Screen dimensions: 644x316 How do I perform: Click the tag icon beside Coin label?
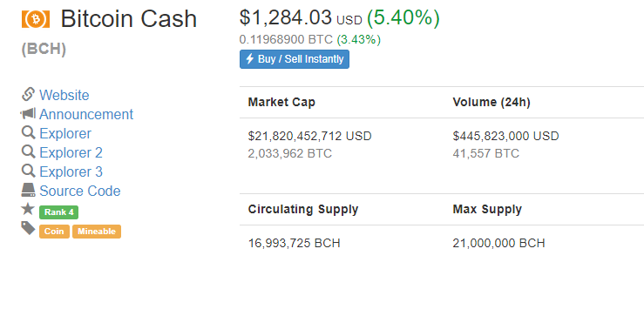28,228
